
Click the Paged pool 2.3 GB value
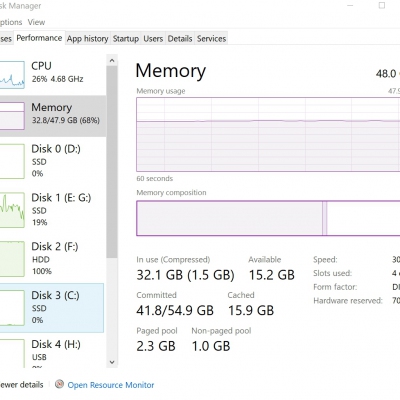coord(156,346)
